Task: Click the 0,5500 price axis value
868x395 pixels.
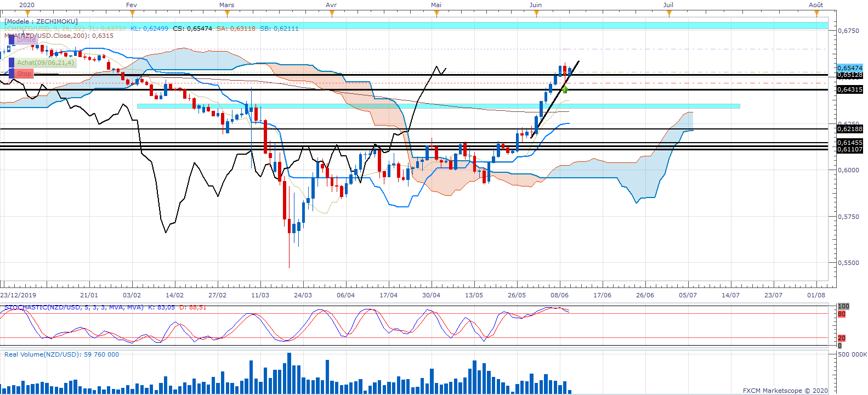Action: 849,263
